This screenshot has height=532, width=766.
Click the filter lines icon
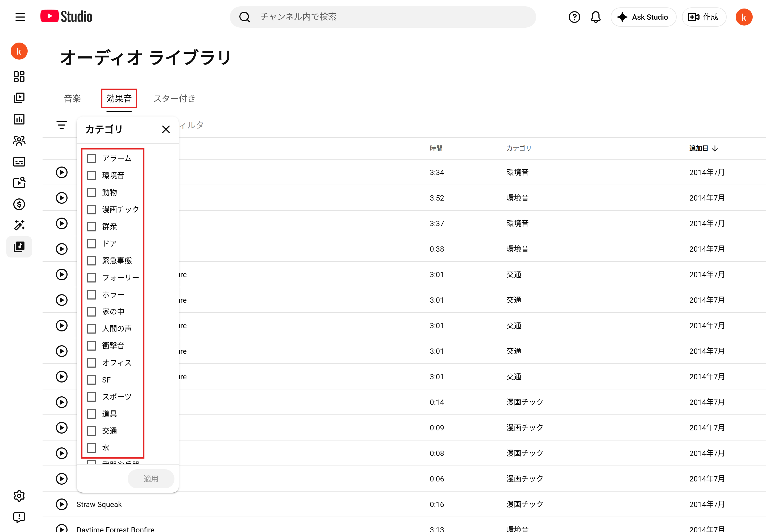[62, 125]
